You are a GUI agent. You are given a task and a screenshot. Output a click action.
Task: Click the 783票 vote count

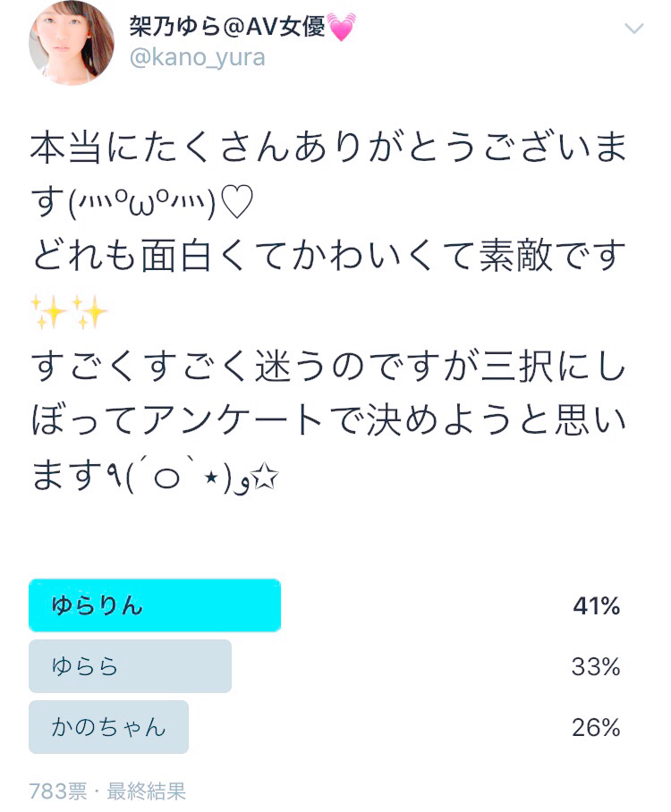pyautogui.click(x=57, y=791)
